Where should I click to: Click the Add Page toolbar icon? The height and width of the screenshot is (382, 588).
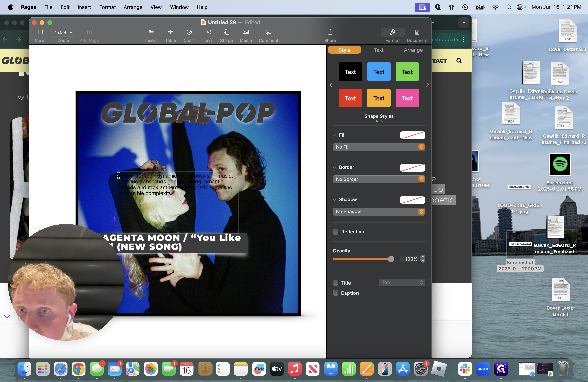89,32
